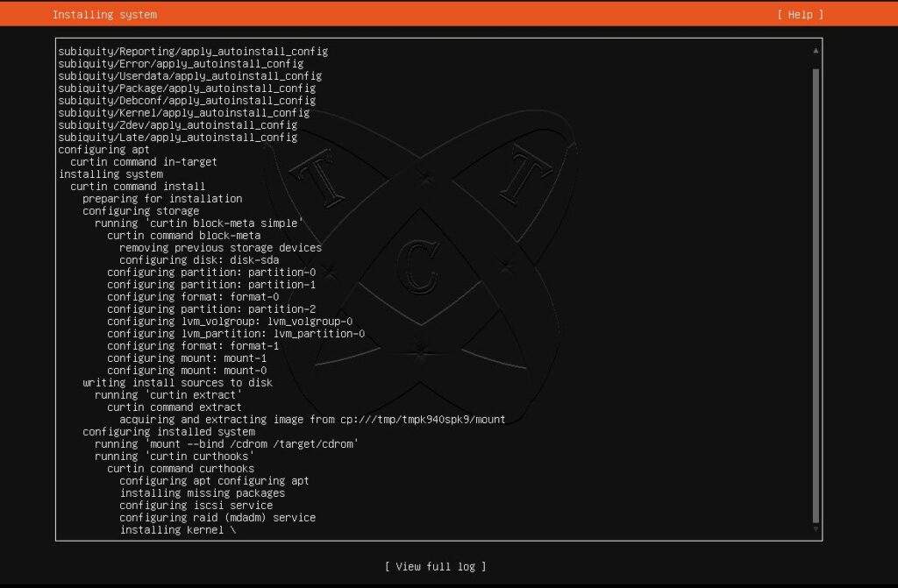The image size is (898, 588).
Task: Click 'configuring raid (mdadm) service' line
Action: (x=217, y=518)
